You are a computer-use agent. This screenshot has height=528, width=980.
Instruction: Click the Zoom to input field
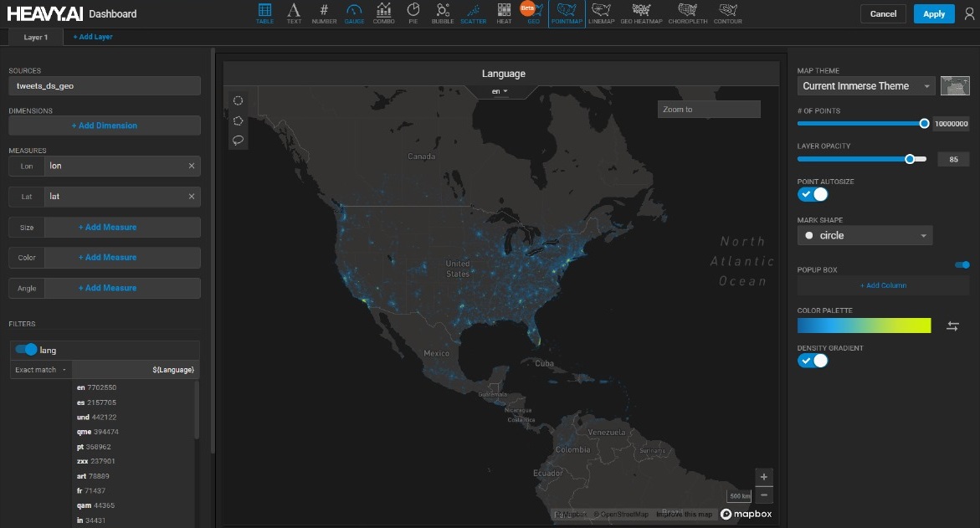click(709, 110)
